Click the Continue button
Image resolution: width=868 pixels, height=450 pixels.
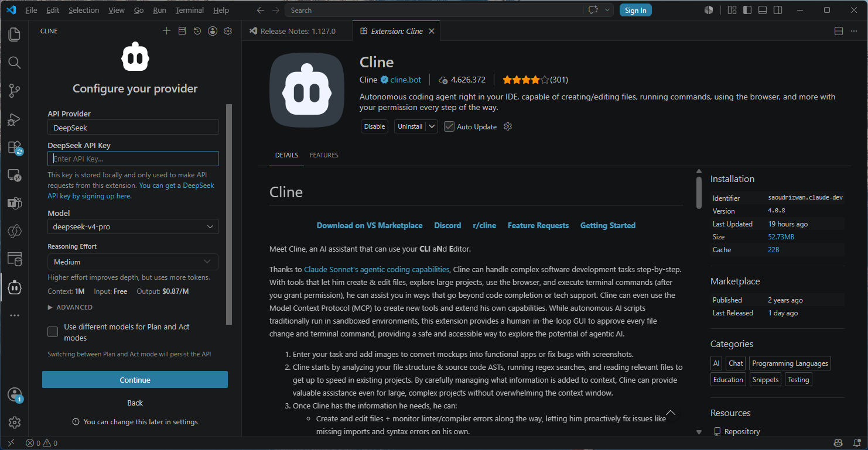coord(135,380)
